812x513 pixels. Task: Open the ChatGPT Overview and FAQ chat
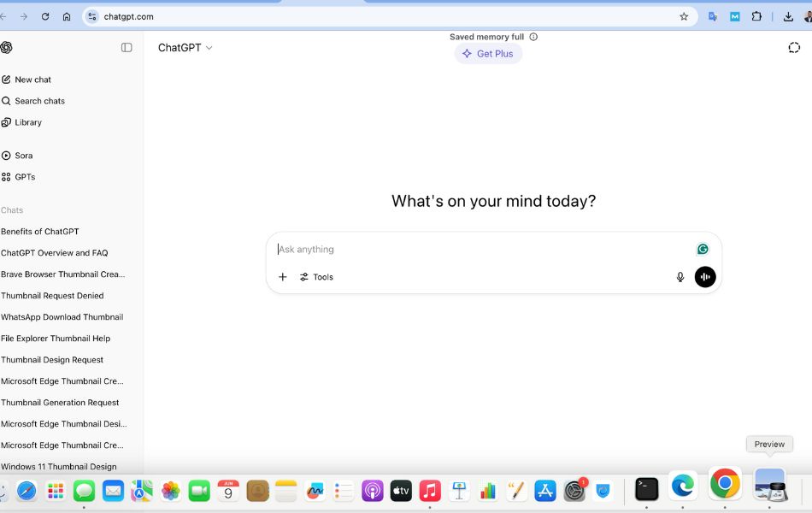(x=55, y=253)
